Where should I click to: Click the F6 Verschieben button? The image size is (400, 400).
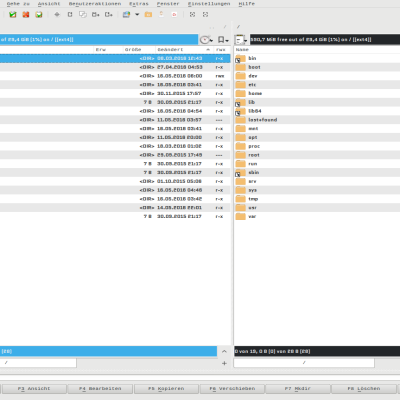click(232, 389)
